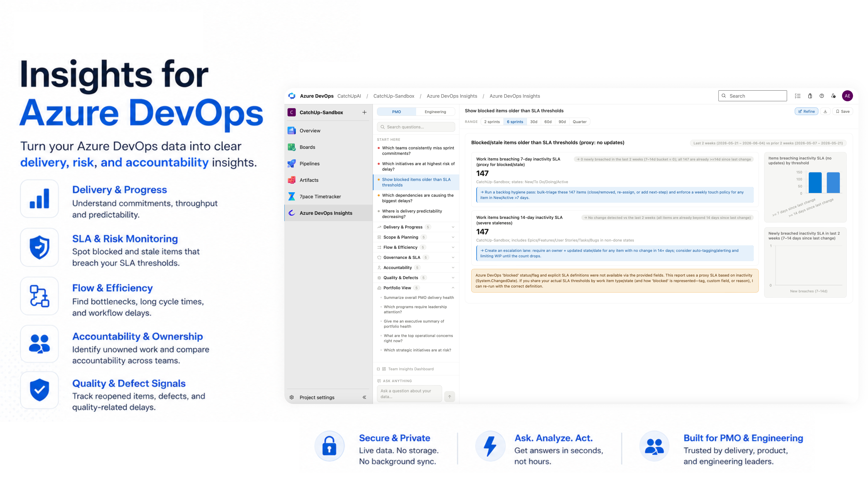Click the header Search field

point(752,96)
